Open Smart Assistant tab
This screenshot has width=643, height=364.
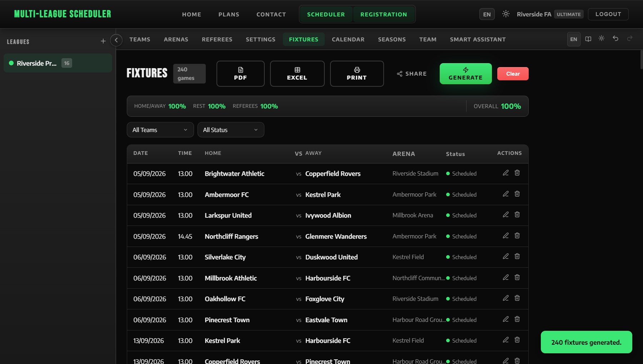(478, 39)
